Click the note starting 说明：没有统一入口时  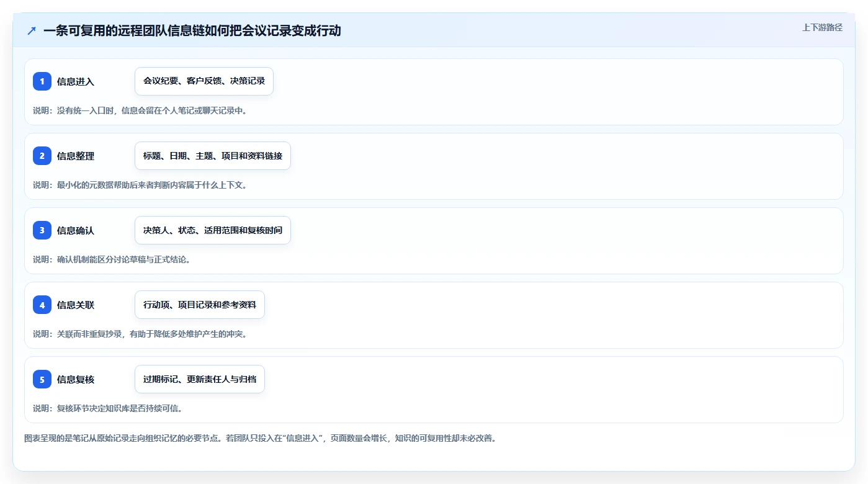140,110
